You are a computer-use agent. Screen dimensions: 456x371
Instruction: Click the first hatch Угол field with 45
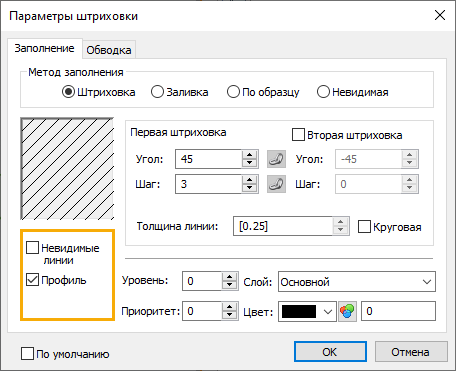pyautogui.click(x=209, y=159)
